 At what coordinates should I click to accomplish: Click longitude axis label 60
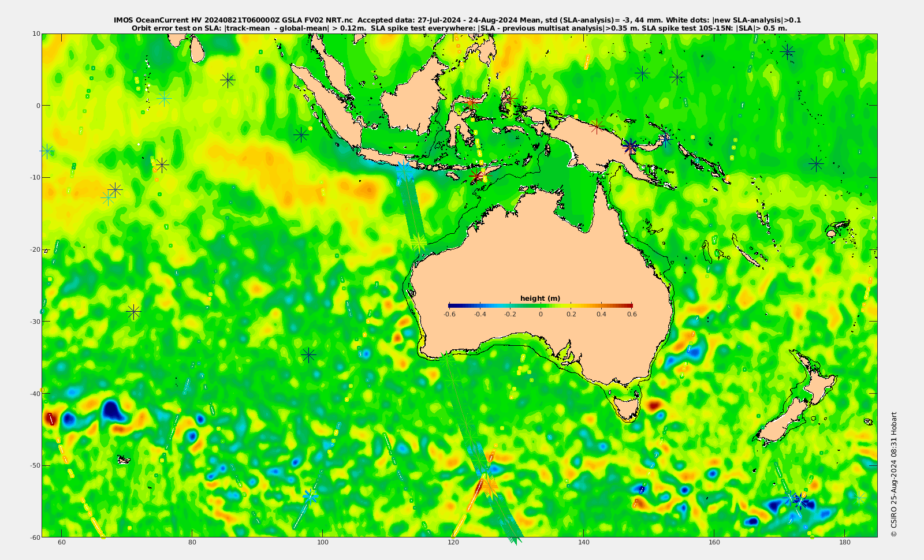[x=62, y=543]
